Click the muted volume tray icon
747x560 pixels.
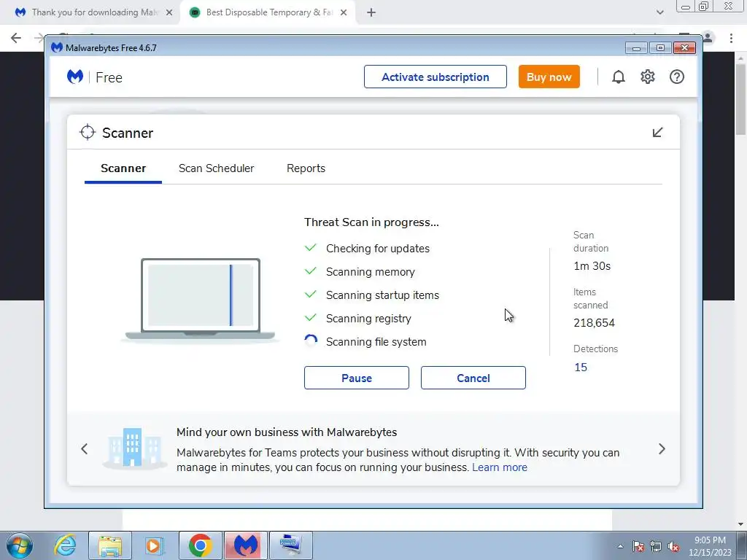tap(673, 547)
